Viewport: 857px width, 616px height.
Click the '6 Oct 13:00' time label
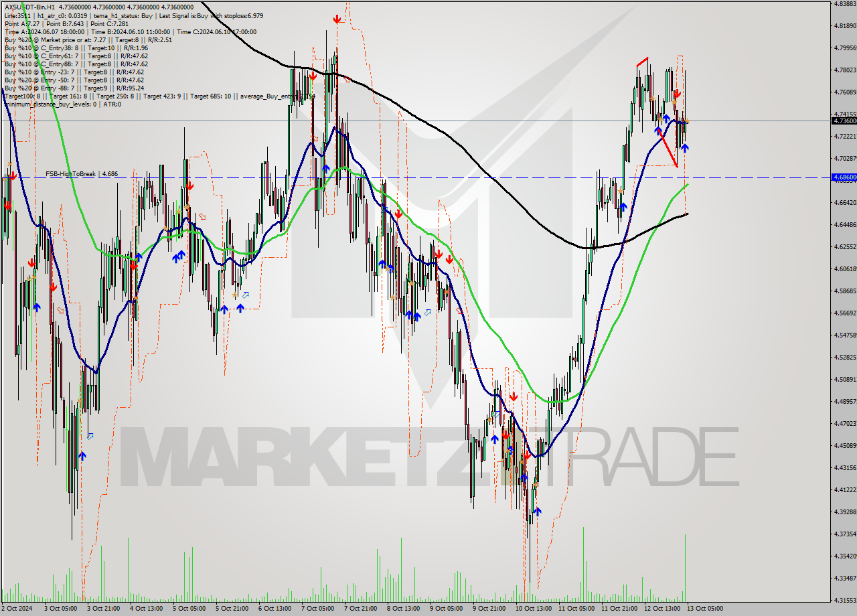275,609
